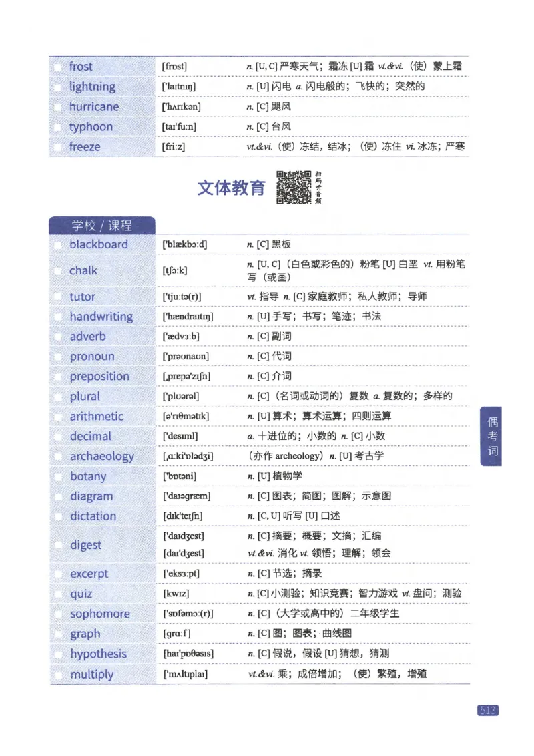The height and width of the screenshot is (756, 534).
Task: Open the definition of excerpt
Action: (89, 574)
